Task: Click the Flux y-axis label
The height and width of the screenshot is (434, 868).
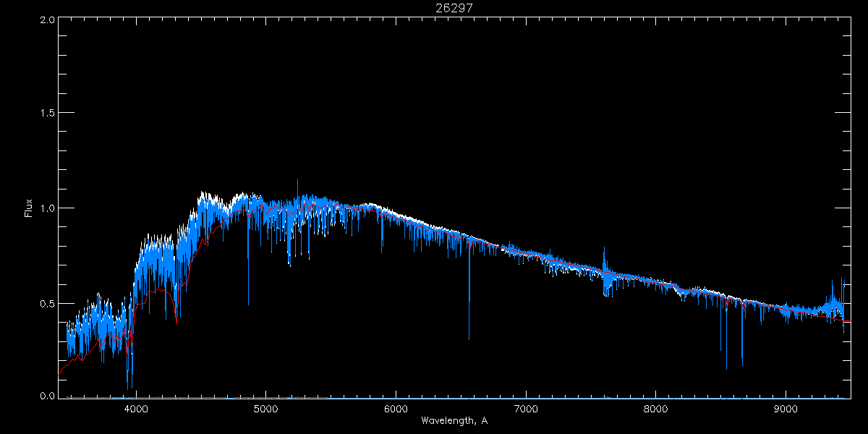Action: [x=29, y=208]
